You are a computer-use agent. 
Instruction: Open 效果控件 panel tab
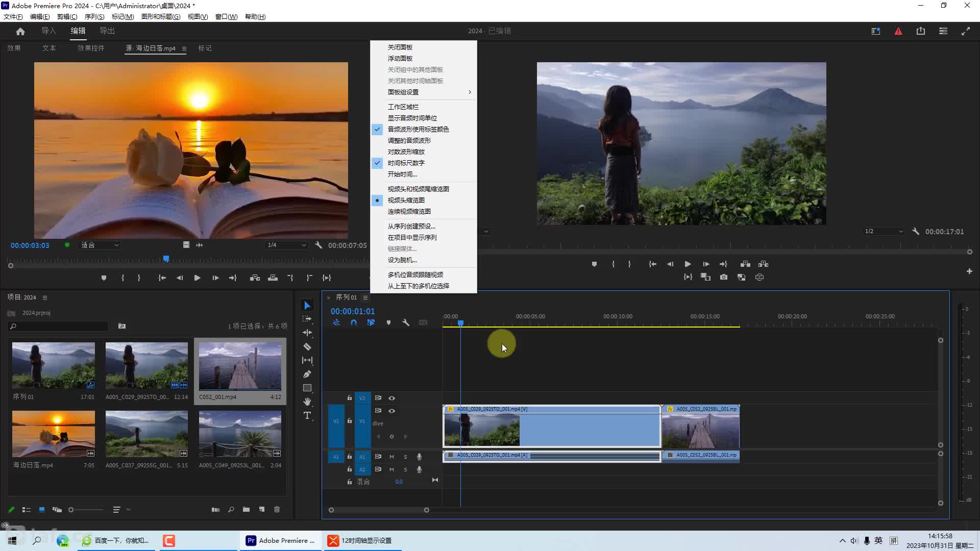(x=91, y=48)
